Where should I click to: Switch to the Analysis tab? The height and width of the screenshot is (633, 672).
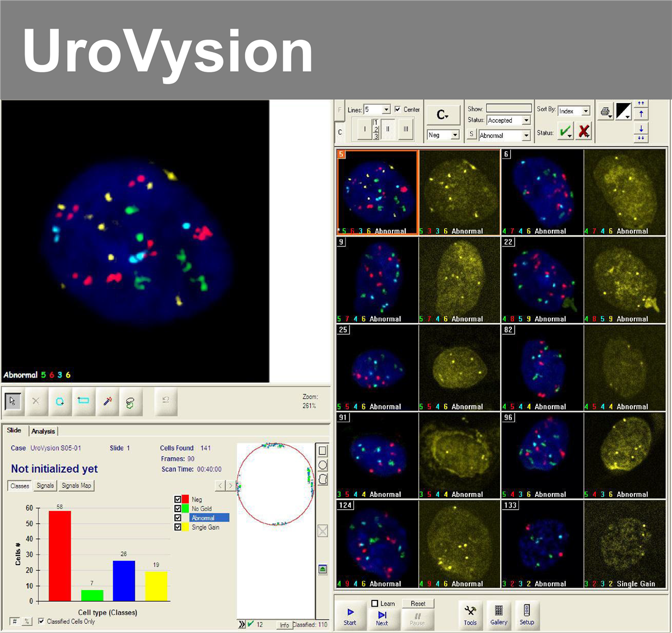tap(43, 431)
